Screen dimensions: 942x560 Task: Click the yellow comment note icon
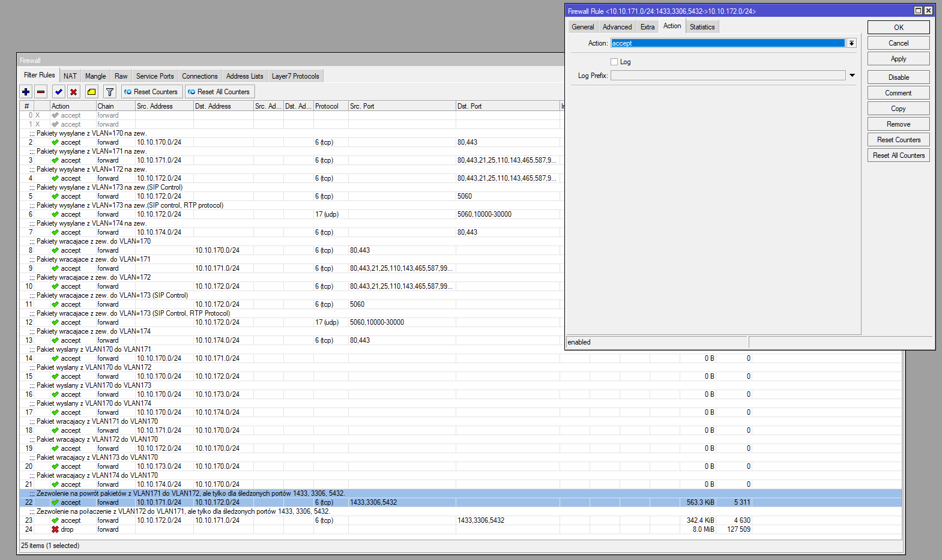click(x=91, y=92)
